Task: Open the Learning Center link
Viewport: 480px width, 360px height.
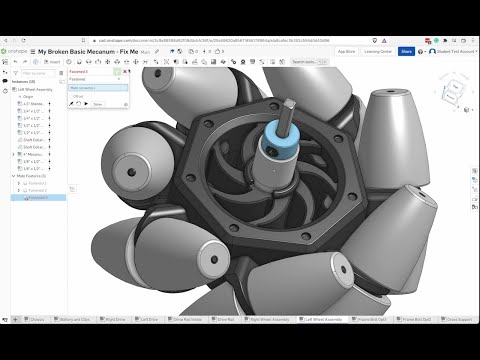Action: pyautogui.click(x=378, y=51)
